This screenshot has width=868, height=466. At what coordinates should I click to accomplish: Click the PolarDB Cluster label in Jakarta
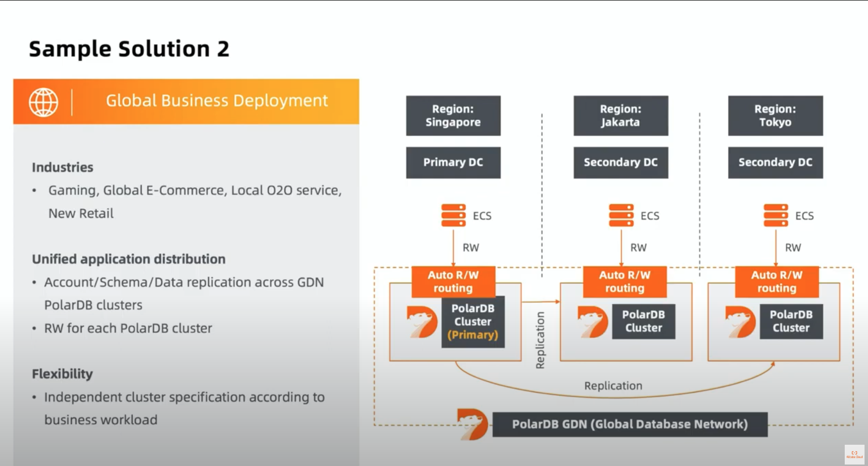(x=643, y=322)
